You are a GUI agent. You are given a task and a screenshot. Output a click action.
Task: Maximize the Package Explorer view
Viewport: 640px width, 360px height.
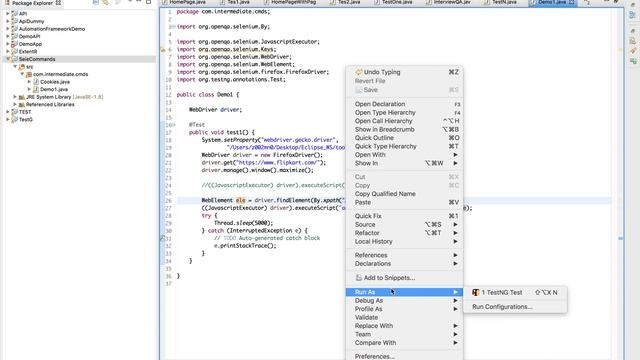(149, 2)
